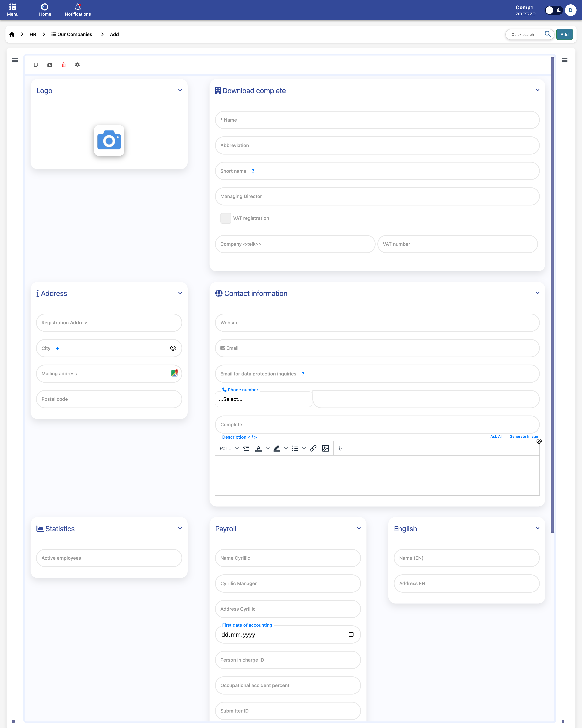Click the down arrow icon in editor toolbar
Image resolution: width=582 pixels, height=728 pixels.
340,448
